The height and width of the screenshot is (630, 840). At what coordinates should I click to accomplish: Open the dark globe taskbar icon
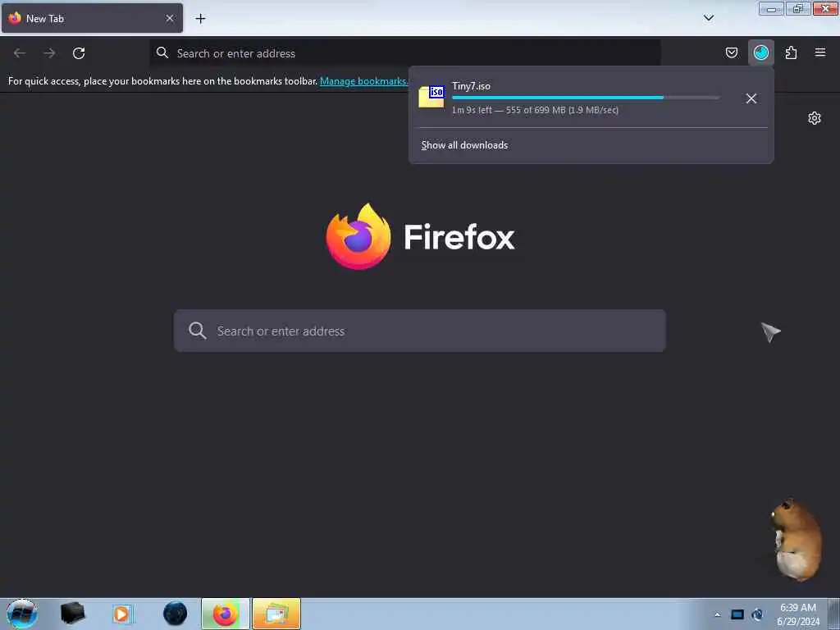click(x=175, y=614)
